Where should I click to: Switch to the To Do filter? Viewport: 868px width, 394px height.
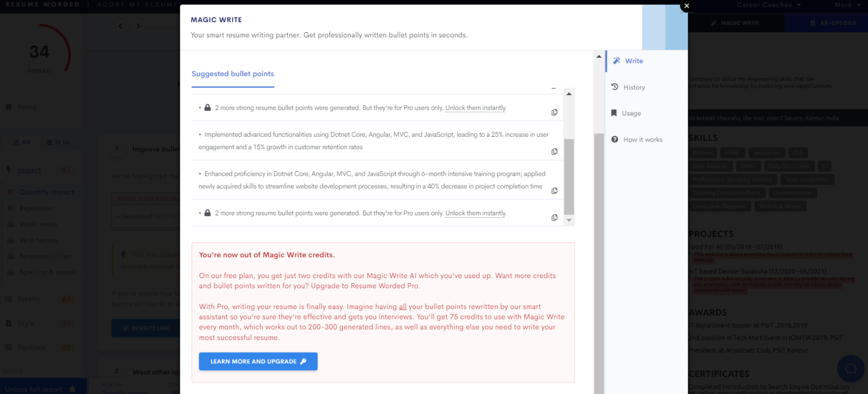click(x=58, y=142)
